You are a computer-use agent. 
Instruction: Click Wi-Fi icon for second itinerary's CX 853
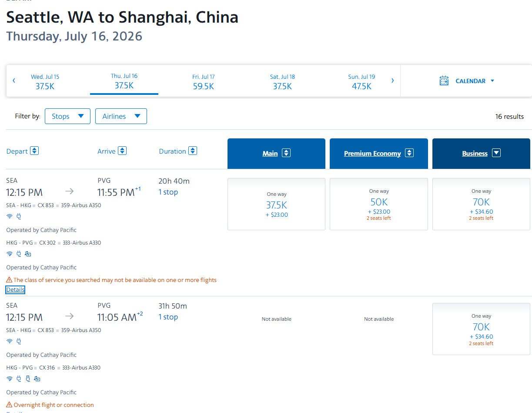pyautogui.click(x=10, y=341)
